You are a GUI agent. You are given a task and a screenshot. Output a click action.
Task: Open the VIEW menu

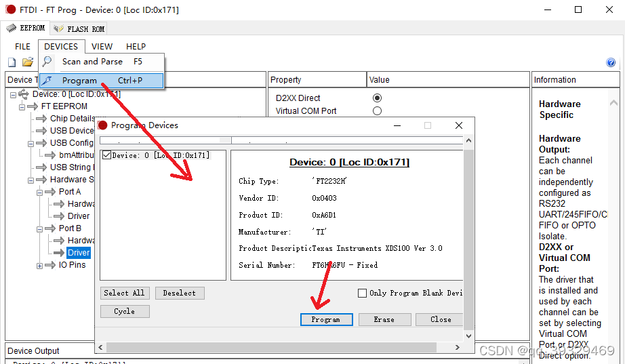click(x=102, y=46)
